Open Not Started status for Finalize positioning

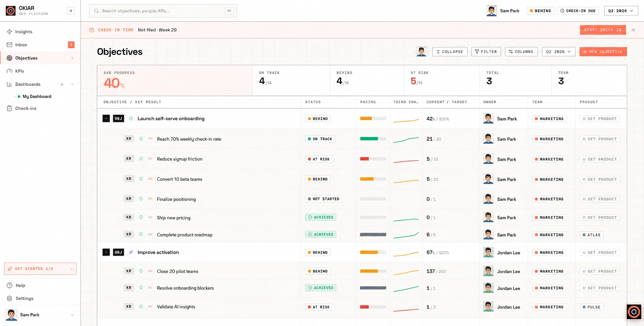(x=323, y=199)
